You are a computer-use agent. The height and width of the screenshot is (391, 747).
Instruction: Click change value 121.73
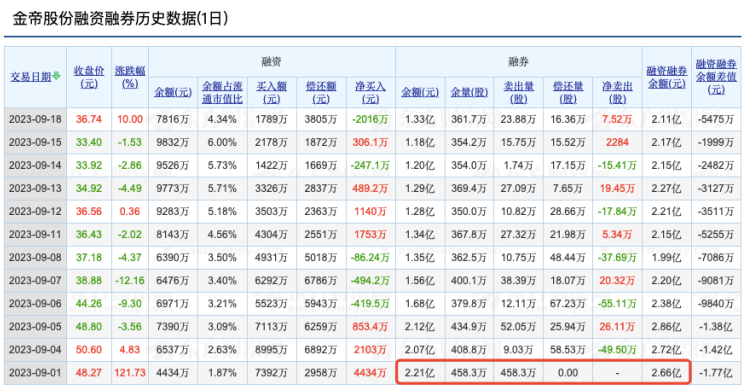point(130,372)
